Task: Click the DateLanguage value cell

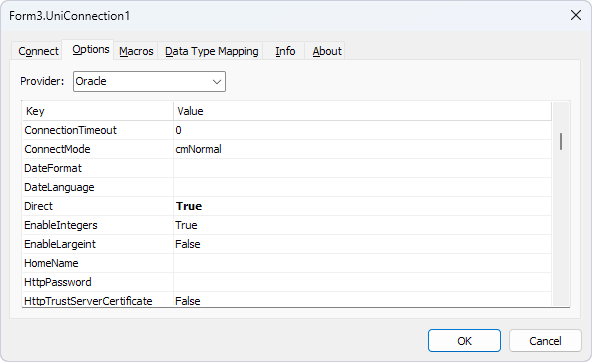Action: click(x=362, y=187)
